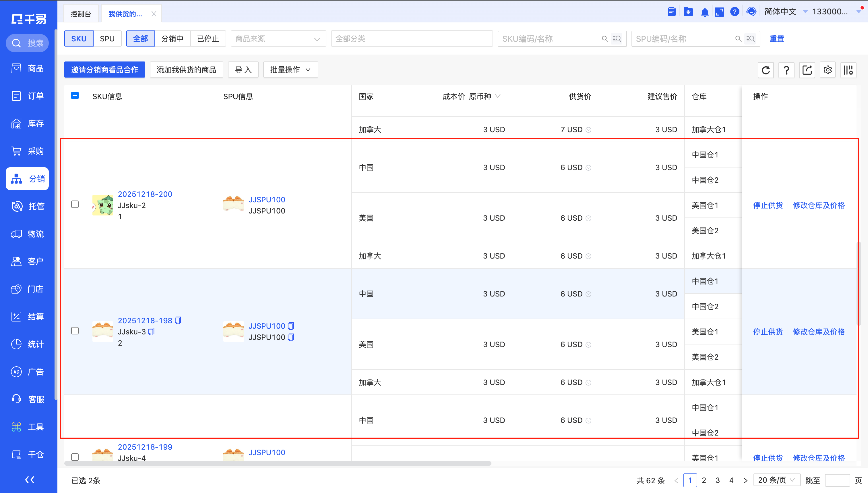Filter list by 已停止 status

click(x=208, y=38)
